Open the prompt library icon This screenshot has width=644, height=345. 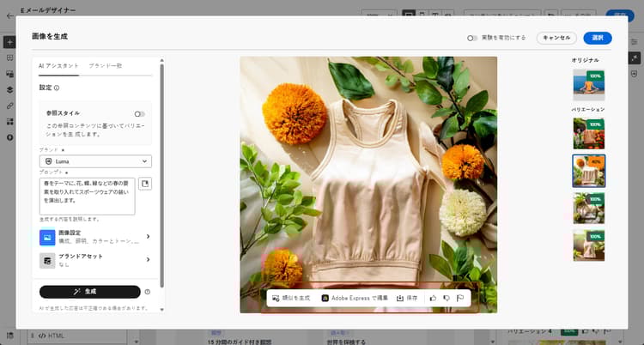(144, 184)
